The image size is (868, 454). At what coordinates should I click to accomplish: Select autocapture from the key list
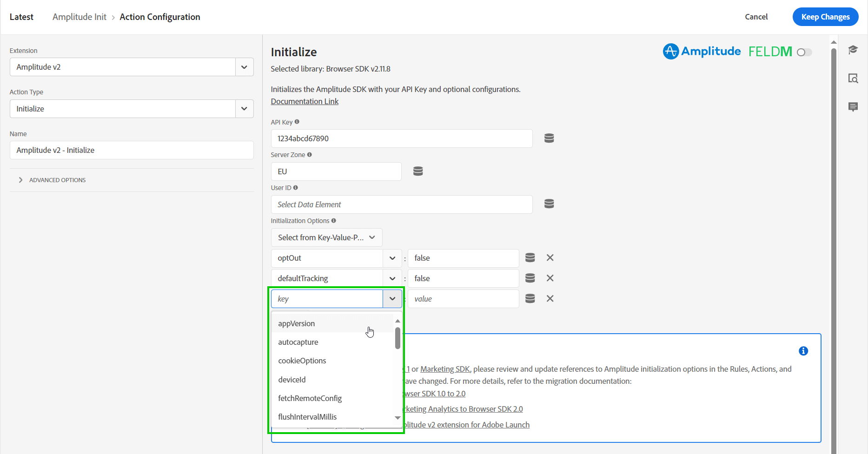332,342
